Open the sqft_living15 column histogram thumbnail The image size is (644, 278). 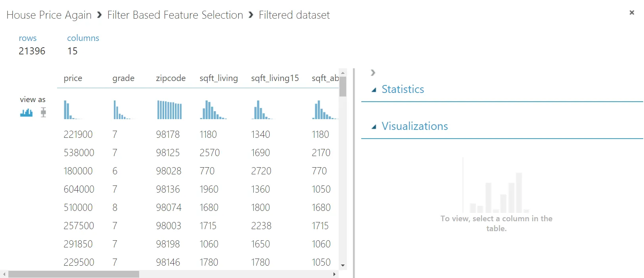tap(262, 110)
